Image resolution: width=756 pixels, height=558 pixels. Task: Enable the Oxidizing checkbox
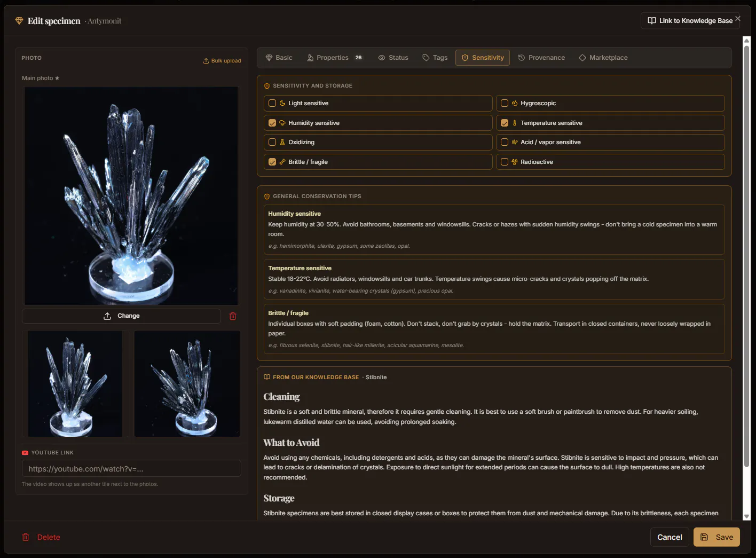coord(272,142)
